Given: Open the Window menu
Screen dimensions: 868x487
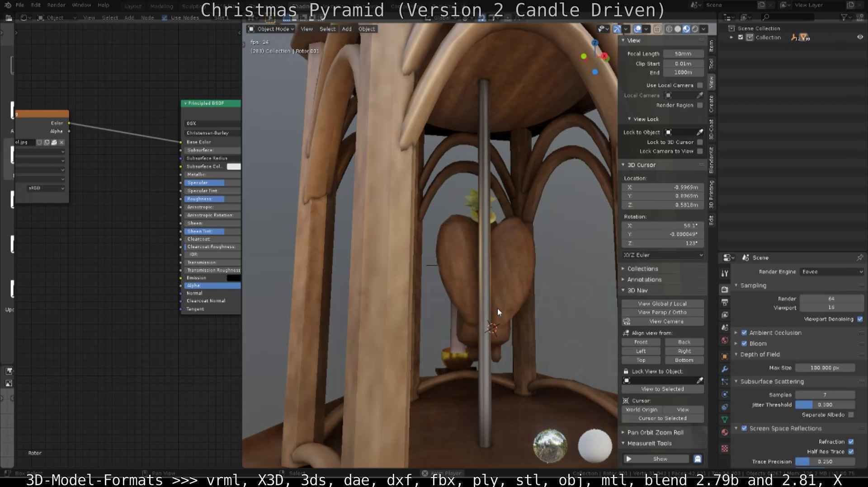Looking at the screenshot, I should click(x=81, y=5).
